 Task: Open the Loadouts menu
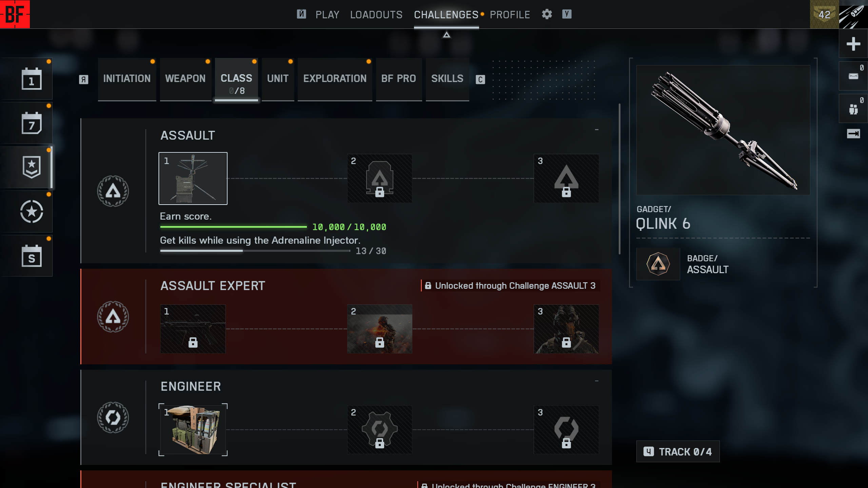(x=376, y=15)
